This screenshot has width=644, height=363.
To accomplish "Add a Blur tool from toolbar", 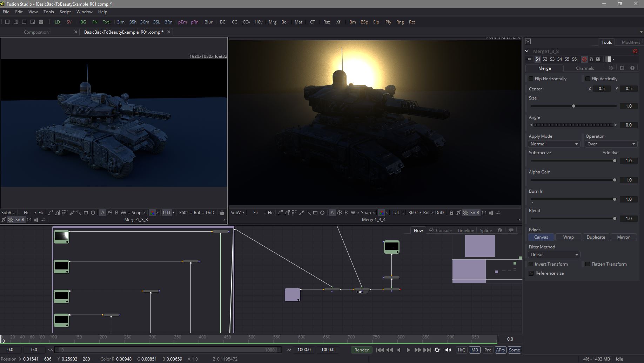I will pyautogui.click(x=208, y=22).
